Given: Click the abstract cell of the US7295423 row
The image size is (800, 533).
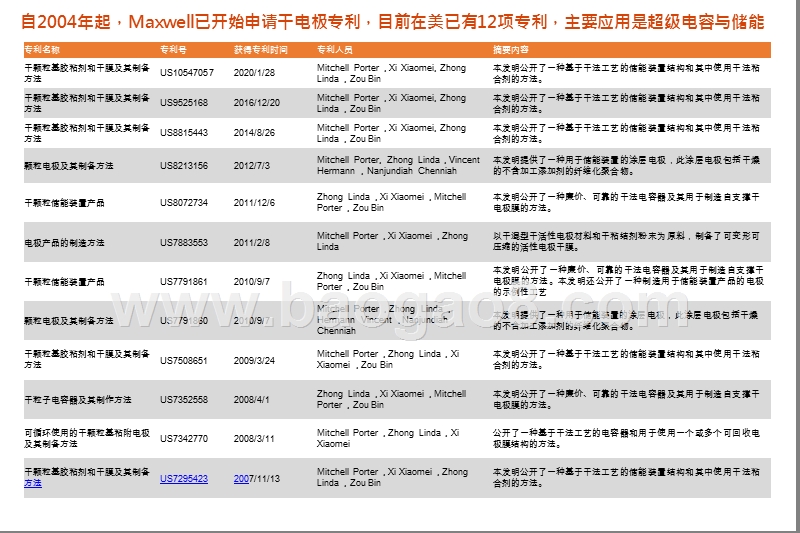Looking at the screenshot, I should [x=626, y=477].
